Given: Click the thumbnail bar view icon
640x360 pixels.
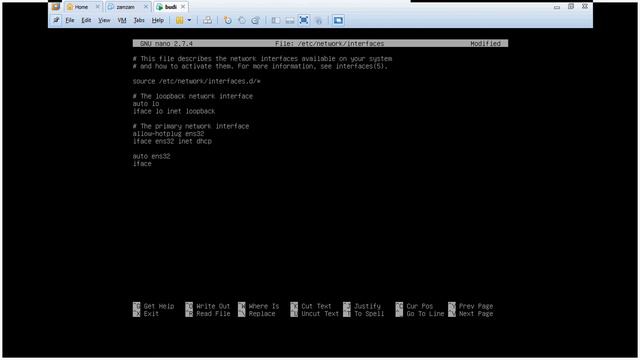Looking at the screenshot, I should coord(290,20).
